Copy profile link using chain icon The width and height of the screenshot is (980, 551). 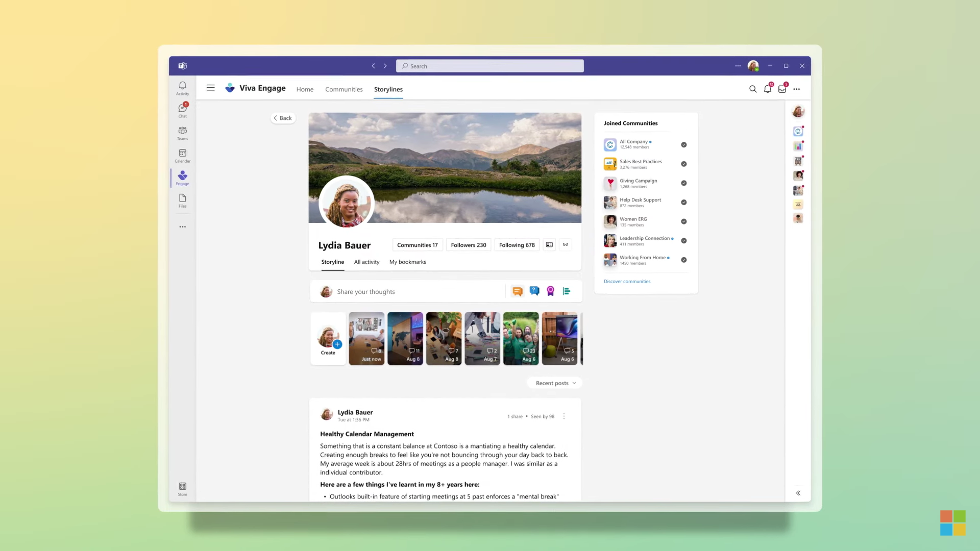[565, 245]
